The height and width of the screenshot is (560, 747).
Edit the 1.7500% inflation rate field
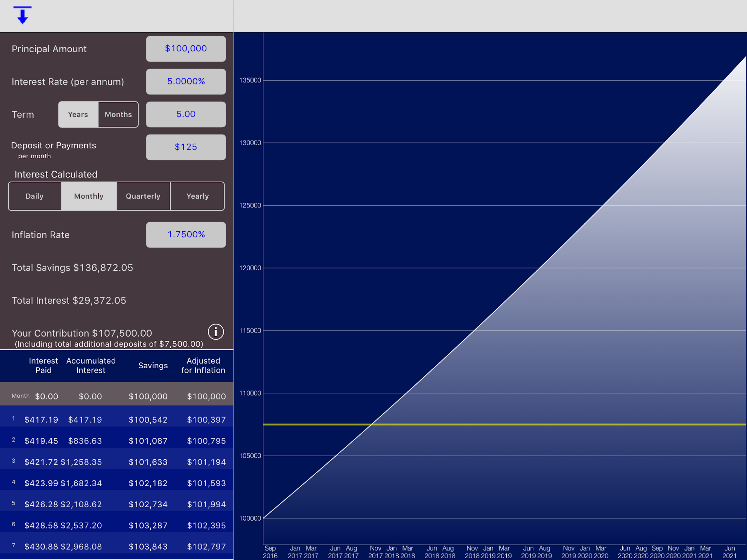186,234
